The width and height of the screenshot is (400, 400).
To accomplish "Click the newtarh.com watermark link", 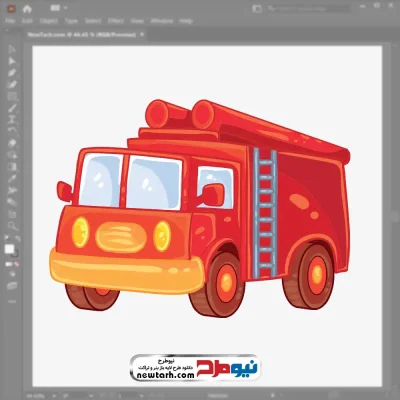I will click(166, 375).
